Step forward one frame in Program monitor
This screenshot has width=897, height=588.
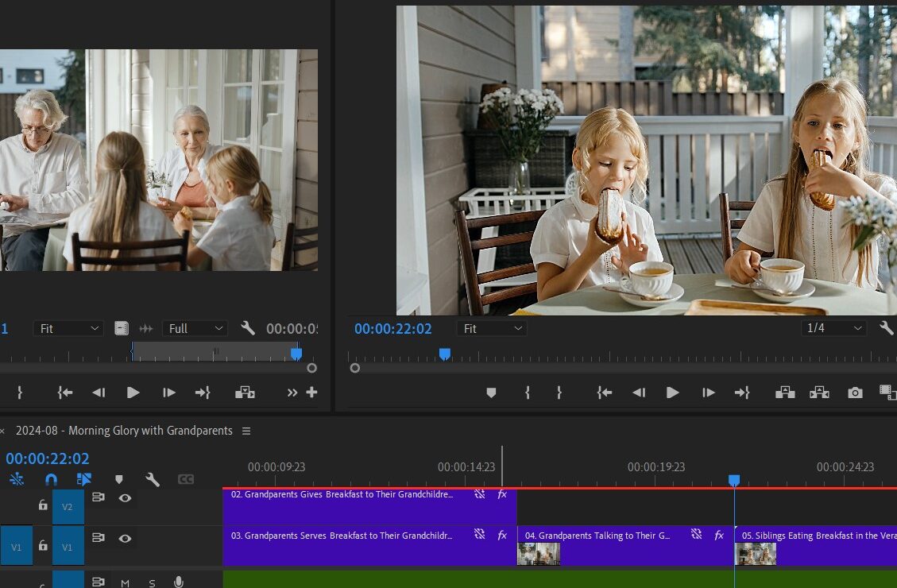pyautogui.click(x=708, y=393)
